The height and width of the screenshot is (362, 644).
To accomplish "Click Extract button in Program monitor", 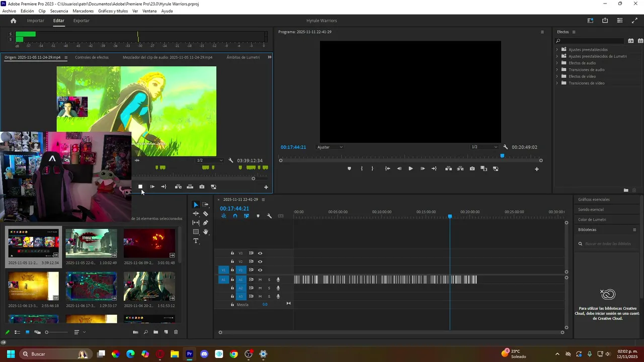I will coord(460,169).
